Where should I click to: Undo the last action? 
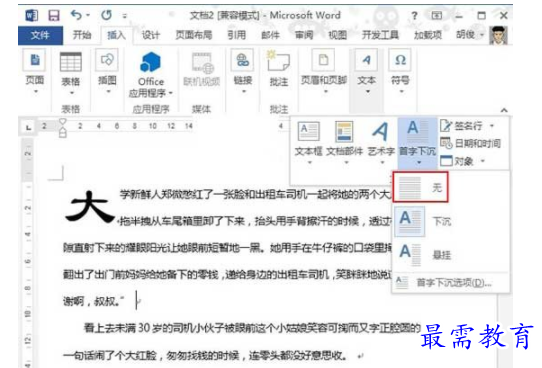click(76, 15)
